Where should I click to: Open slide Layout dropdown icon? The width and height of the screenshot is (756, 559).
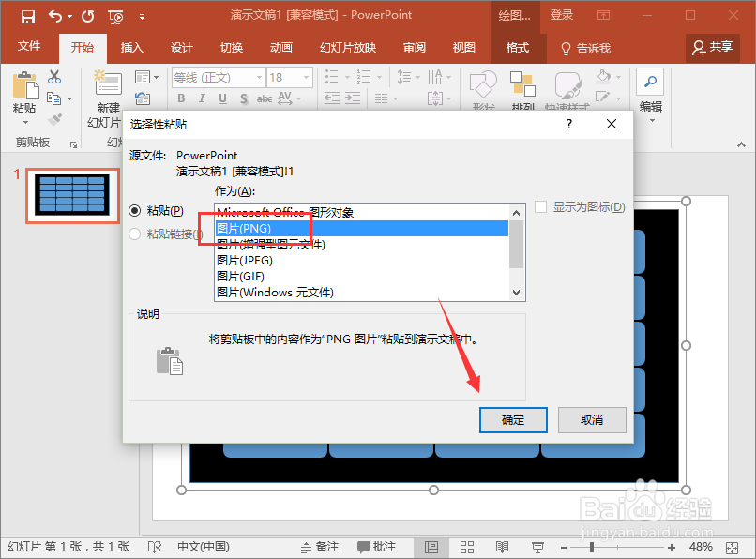tap(146, 77)
